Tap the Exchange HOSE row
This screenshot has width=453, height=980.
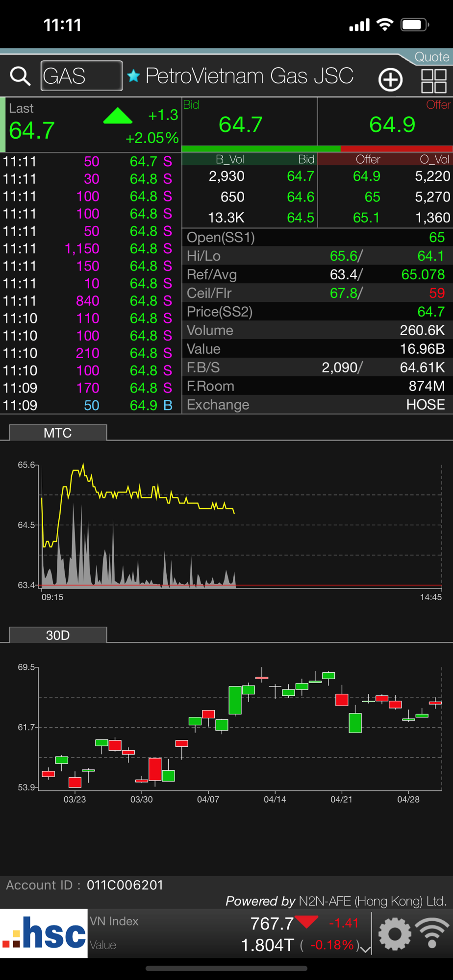317,405
